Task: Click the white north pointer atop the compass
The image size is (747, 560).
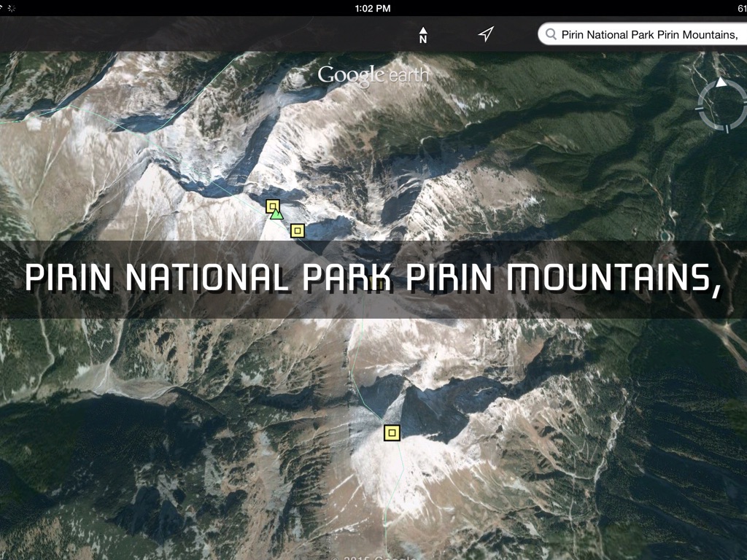Action: pos(721,82)
